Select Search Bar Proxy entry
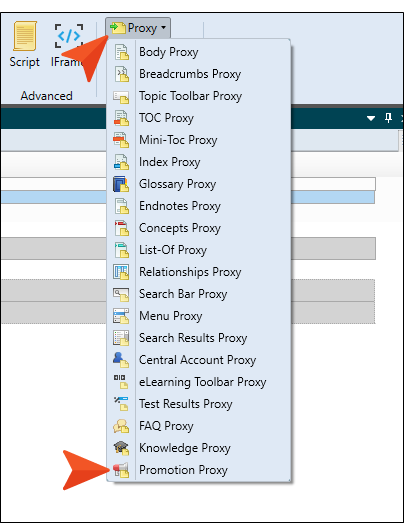404x523 pixels. click(183, 294)
